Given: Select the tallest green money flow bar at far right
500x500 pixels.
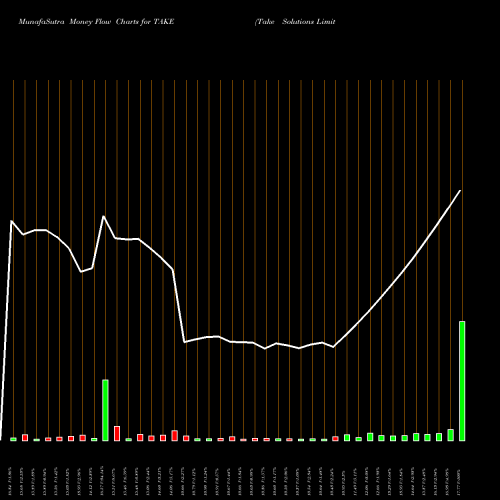Looking at the screenshot, I should click(462, 381).
